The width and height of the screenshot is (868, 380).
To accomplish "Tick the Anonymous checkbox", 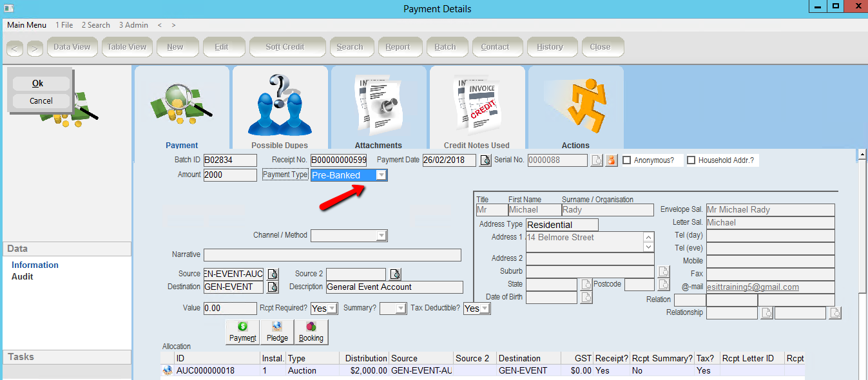I will (x=627, y=160).
